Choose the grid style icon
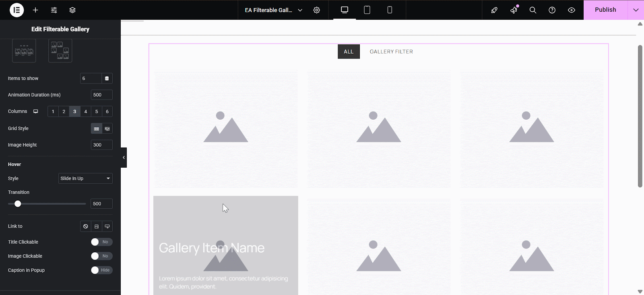This screenshot has width=644, height=295. (x=96, y=129)
